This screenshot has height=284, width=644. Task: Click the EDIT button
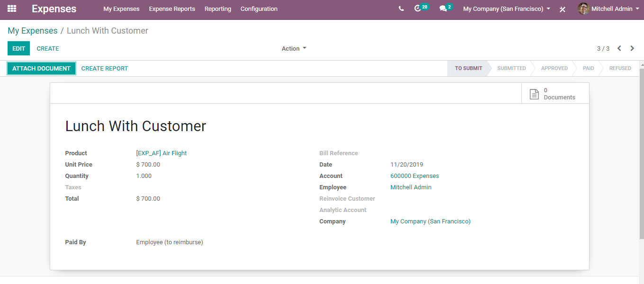pos(18,48)
